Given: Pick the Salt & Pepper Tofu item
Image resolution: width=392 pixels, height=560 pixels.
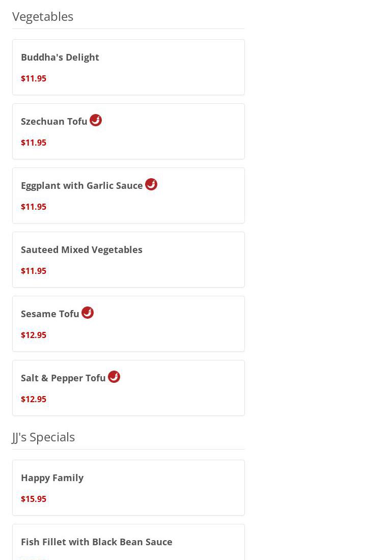Looking at the screenshot, I should tap(63, 378).
